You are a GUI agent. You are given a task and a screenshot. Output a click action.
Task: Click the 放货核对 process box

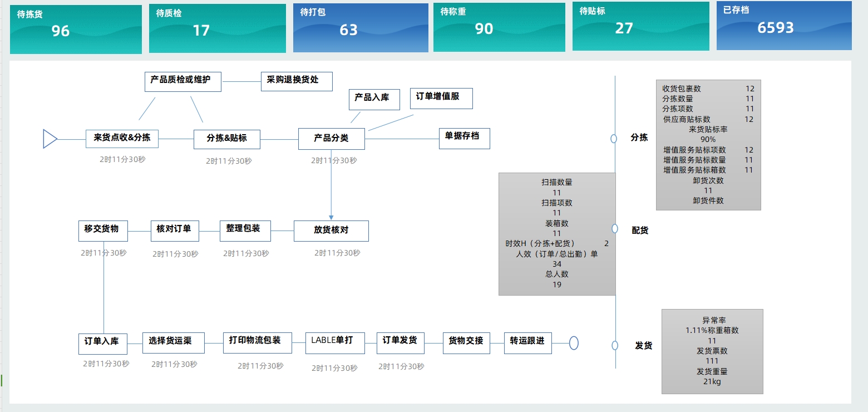pyautogui.click(x=331, y=231)
